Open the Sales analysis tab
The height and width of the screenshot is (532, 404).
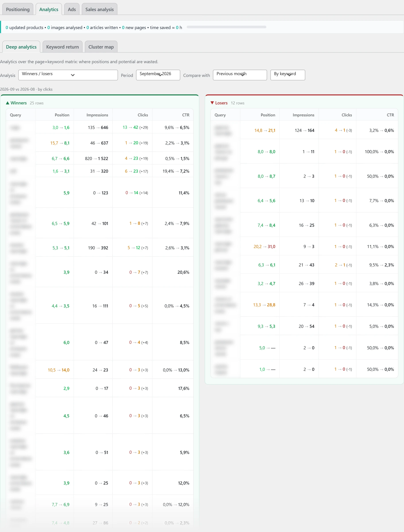point(99,9)
